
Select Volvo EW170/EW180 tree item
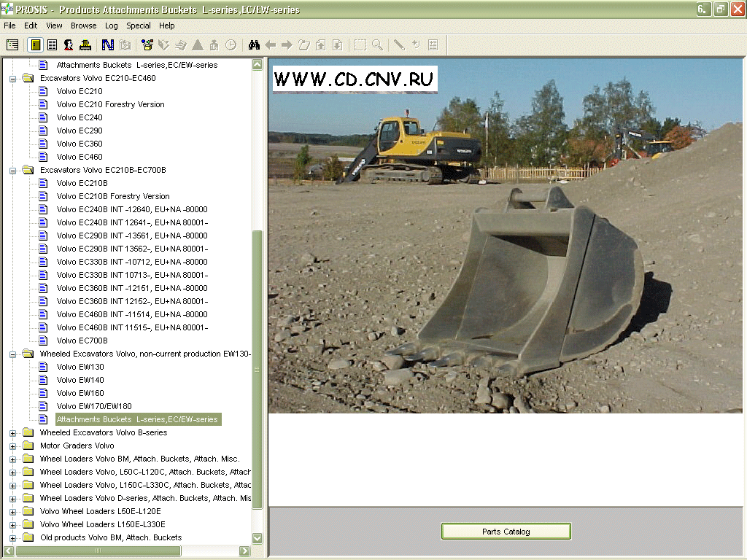94,406
